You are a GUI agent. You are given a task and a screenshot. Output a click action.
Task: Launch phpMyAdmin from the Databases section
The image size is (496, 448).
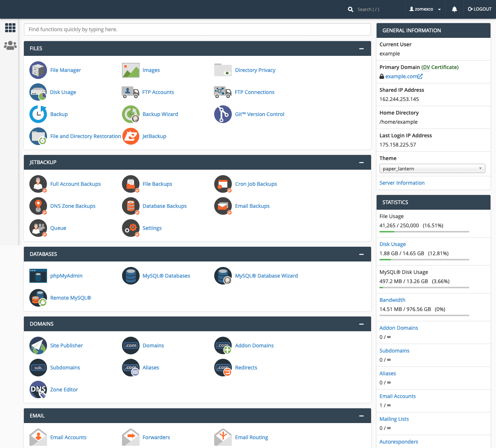[x=66, y=276]
